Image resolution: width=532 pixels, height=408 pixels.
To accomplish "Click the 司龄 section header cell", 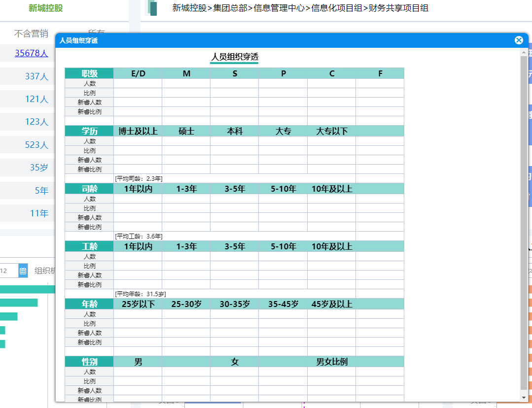I will click(x=89, y=189).
